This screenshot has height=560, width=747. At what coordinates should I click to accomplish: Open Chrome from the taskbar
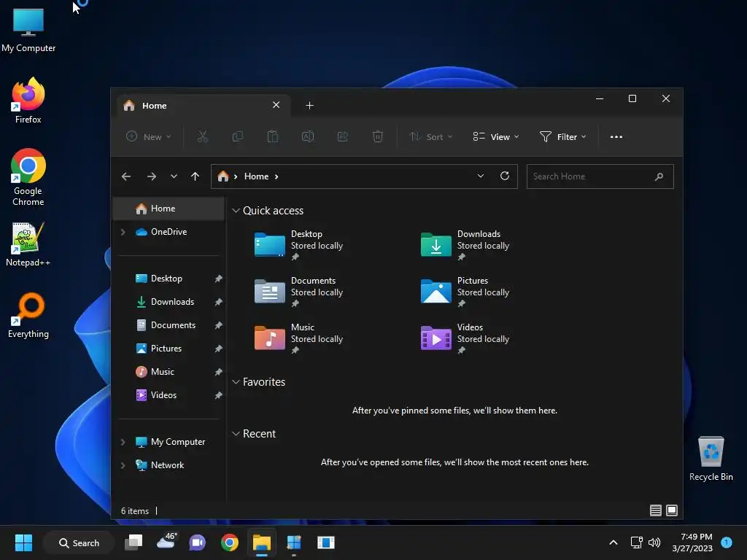click(230, 542)
